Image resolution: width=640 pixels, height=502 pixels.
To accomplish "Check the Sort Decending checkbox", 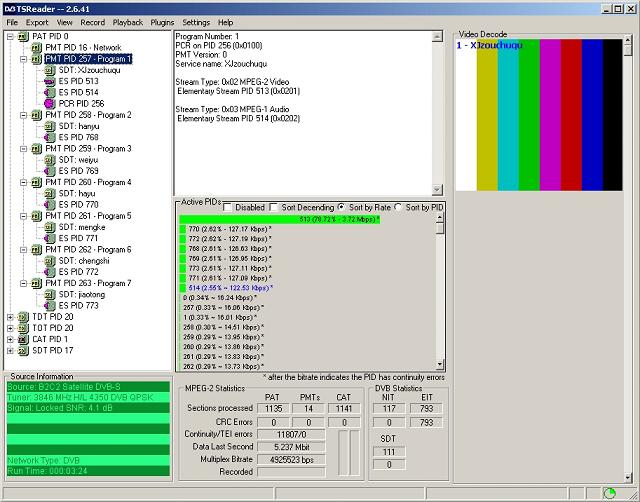I will (274, 207).
